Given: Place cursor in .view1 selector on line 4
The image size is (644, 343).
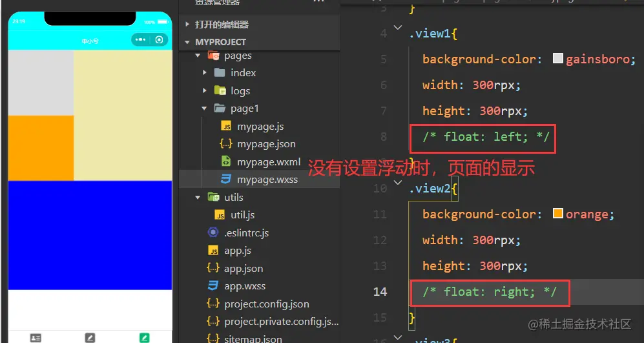Looking at the screenshot, I should pyautogui.click(x=430, y=34).
